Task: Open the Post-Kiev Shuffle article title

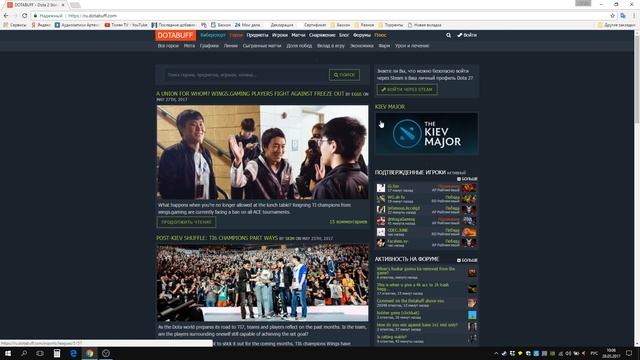Action: point(217,238)
